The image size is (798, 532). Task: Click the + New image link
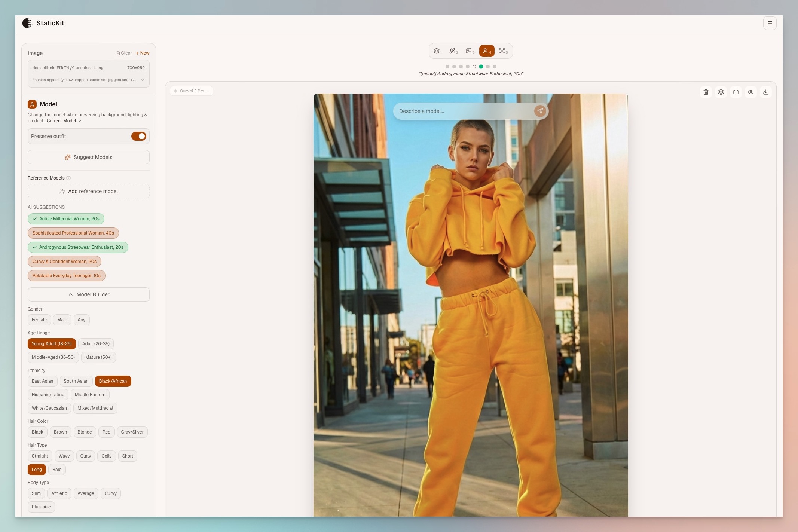tap(143, 53)
